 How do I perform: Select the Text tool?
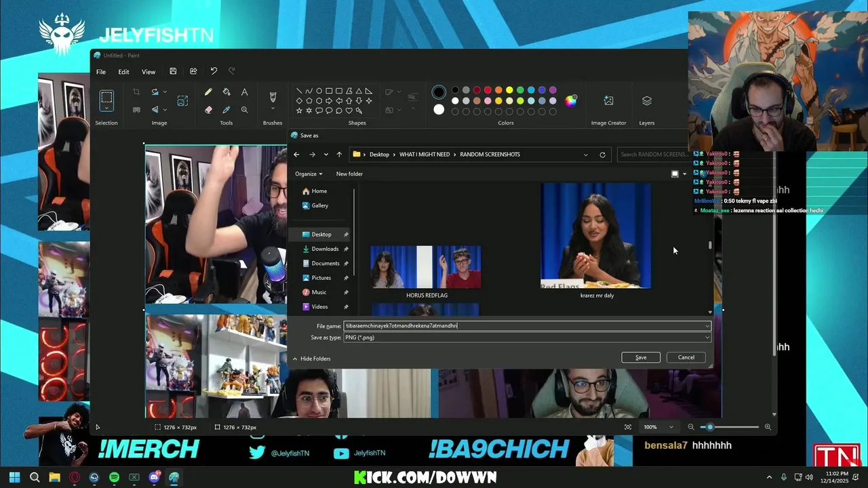tap(244, 92)
